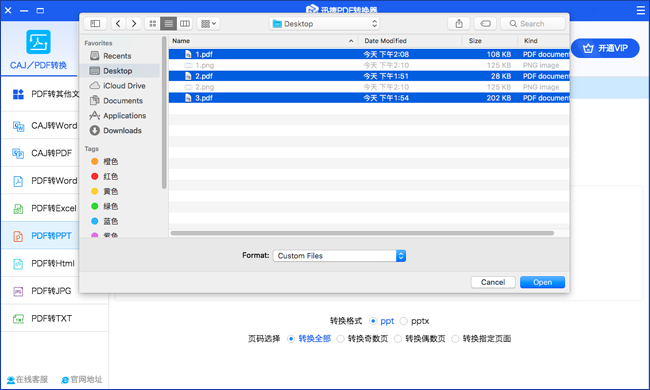The width and height of the screenshot is (650, 390).
Task: Click the horizontal scrollbar in file list
Action: 362,233
